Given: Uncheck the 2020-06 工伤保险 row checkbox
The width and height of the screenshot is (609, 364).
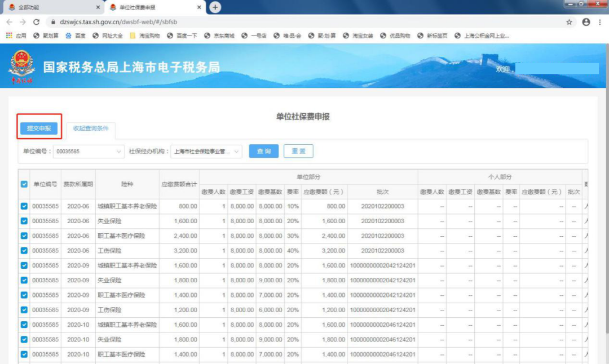Looking at the screenshot, I should click(24, 250).
